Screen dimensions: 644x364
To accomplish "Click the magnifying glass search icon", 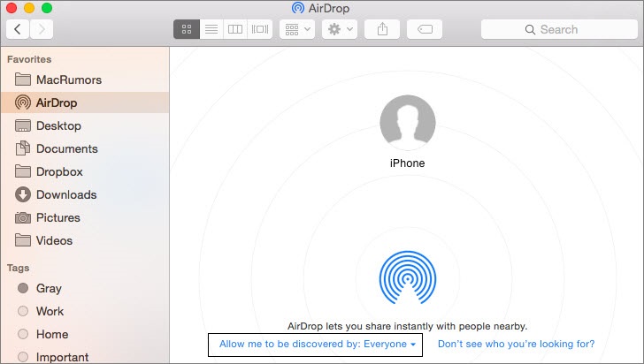I will [x=530, y=29].
